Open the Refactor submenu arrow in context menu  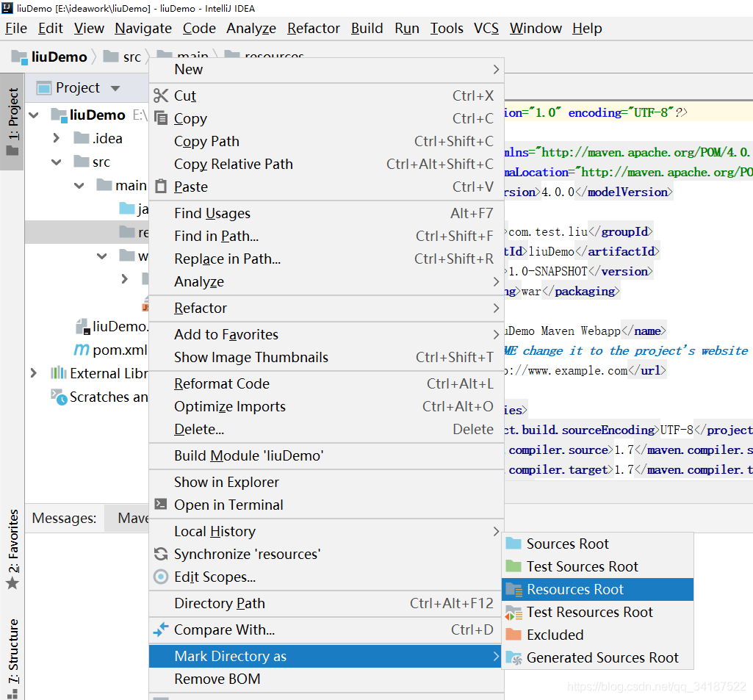(x=496, y=308)
